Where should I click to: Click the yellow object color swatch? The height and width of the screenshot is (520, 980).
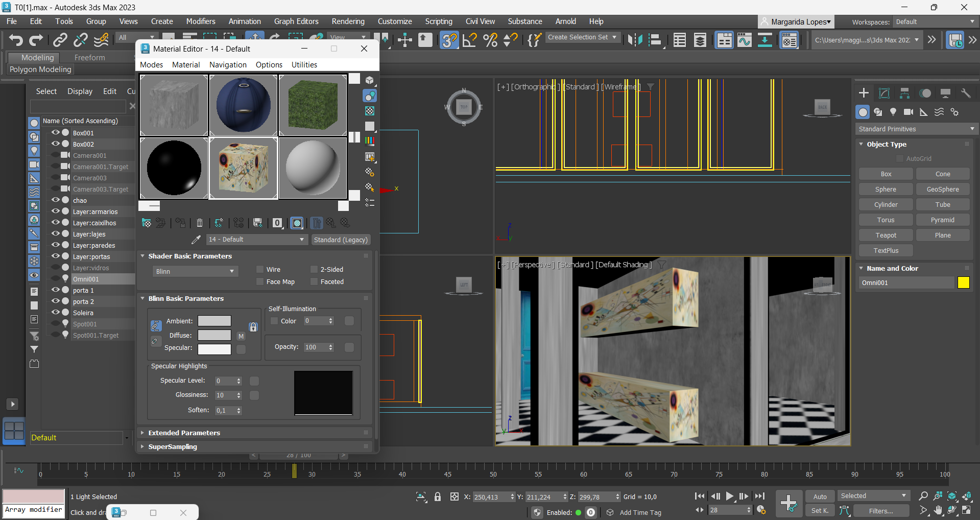[x=963, y=282]
